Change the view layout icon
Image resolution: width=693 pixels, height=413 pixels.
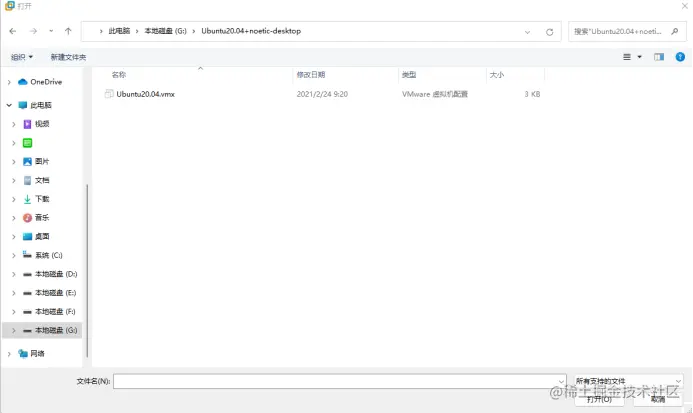pos(627,57)
